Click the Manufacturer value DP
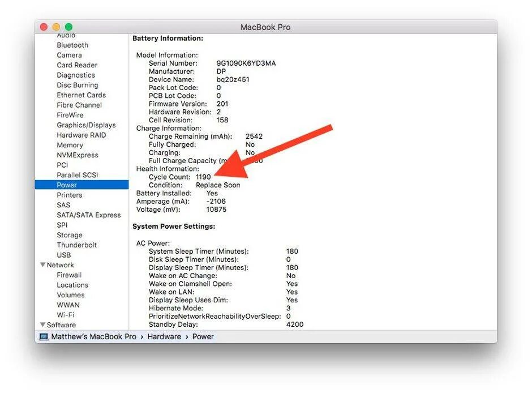 pyautogui.click(x=221, y=71)
